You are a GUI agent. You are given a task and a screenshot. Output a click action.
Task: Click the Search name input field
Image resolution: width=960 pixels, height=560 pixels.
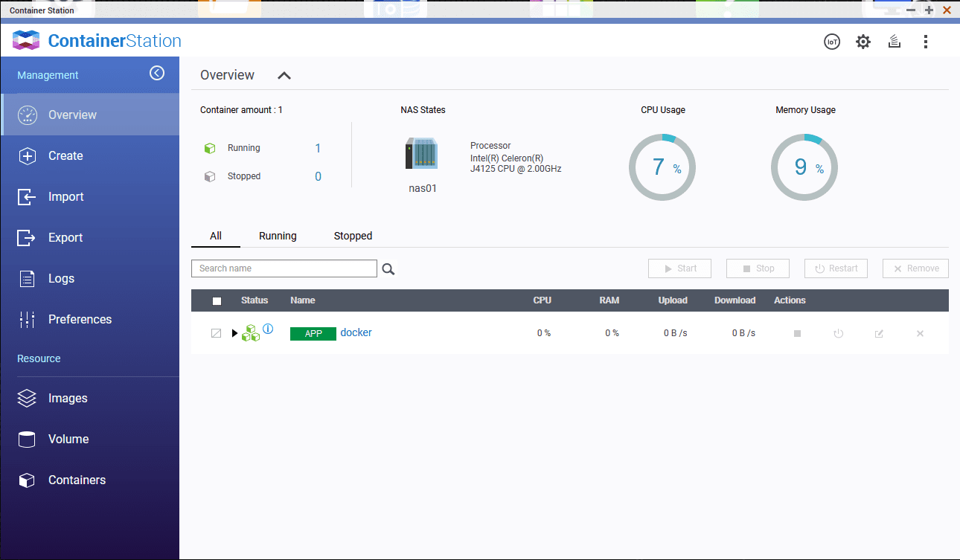tap(284, 268)
